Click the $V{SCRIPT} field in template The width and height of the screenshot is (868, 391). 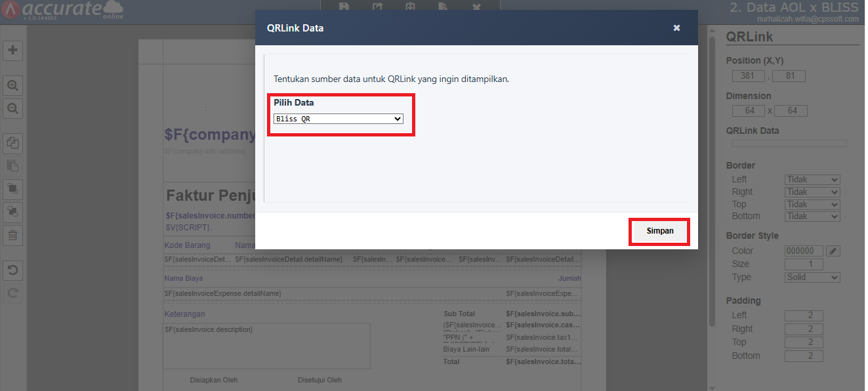[188, 227]
